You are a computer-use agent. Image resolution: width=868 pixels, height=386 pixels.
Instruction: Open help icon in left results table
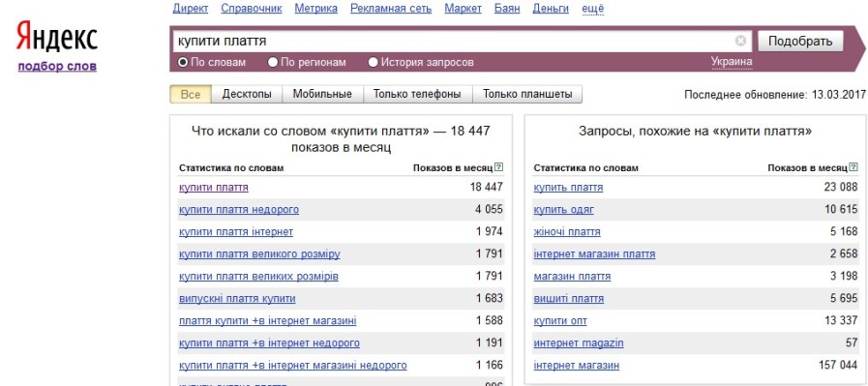click(498, 167)
